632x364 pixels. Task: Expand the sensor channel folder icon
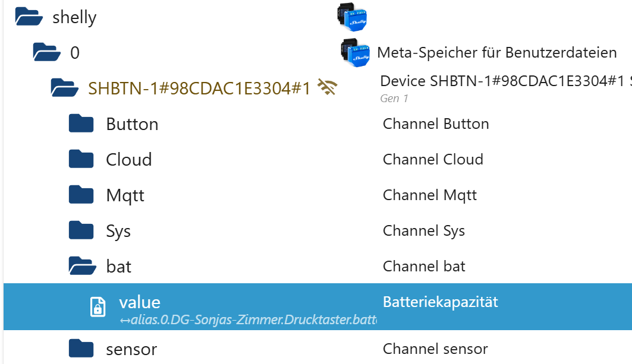point(81,349)
